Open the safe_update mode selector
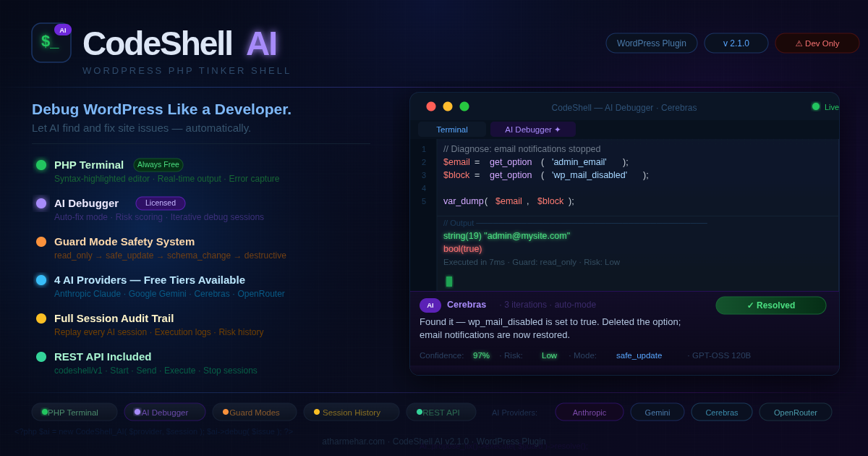The height and width of the screenshot is (456, 868). click(x=639, y=355)
